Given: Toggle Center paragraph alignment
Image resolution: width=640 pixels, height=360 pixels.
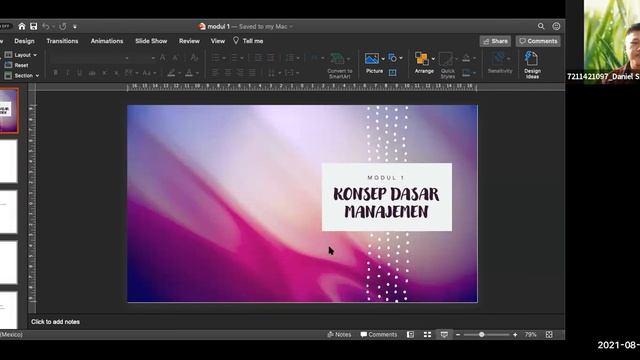Looking at the screenshot, I should (228, 73).
